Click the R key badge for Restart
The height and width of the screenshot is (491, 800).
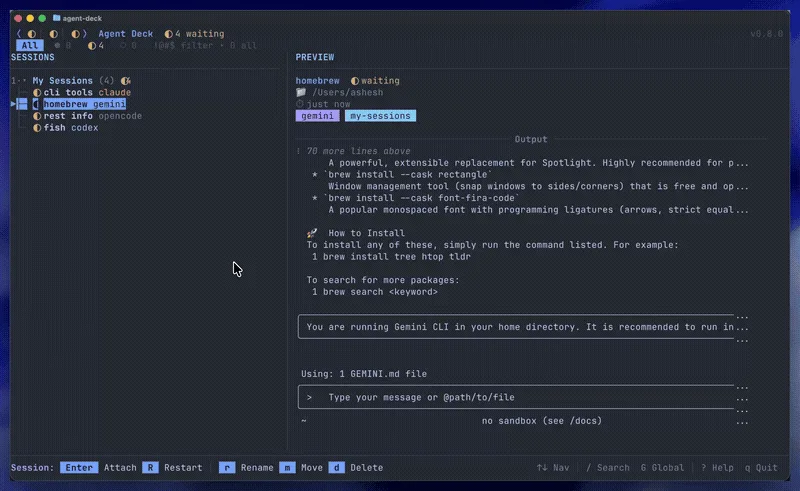tap(151, 468)
